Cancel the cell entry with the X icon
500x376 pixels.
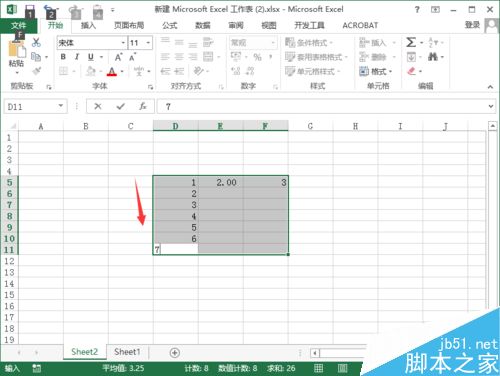click(x=98, y=106)
